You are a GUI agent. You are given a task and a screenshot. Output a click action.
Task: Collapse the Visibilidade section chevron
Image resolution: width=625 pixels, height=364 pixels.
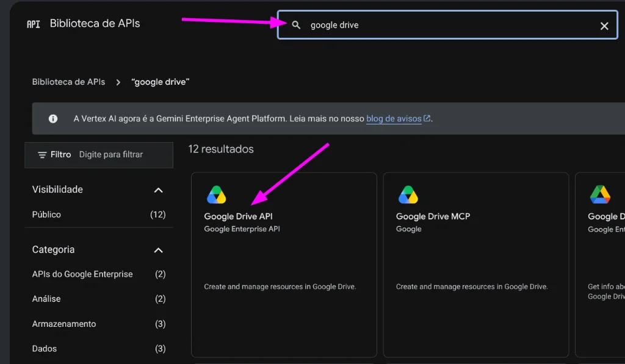158,190
